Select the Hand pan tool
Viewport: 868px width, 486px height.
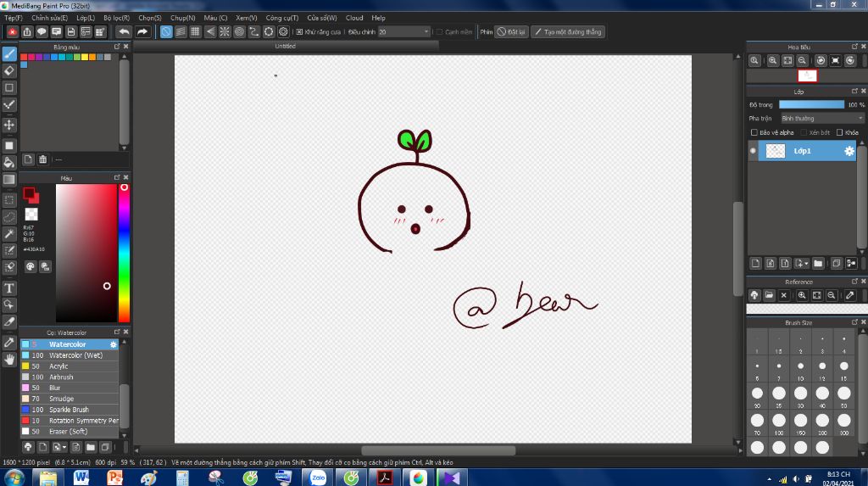click(x=9, y=360)
